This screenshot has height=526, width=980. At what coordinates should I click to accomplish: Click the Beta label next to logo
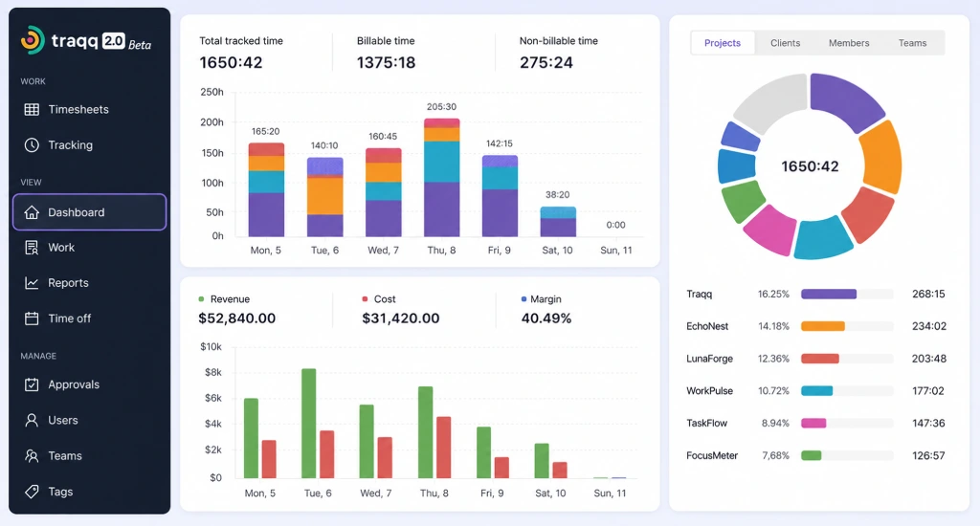(x=140, y=45)
